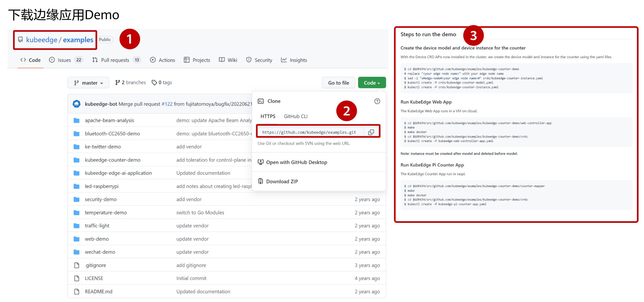
Task: Click the Download ZIP icon
Action: (260, 181)
